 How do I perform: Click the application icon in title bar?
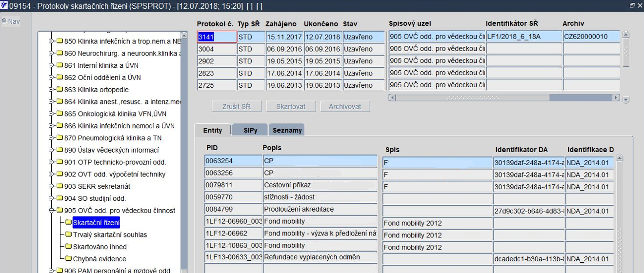[4, 4]
